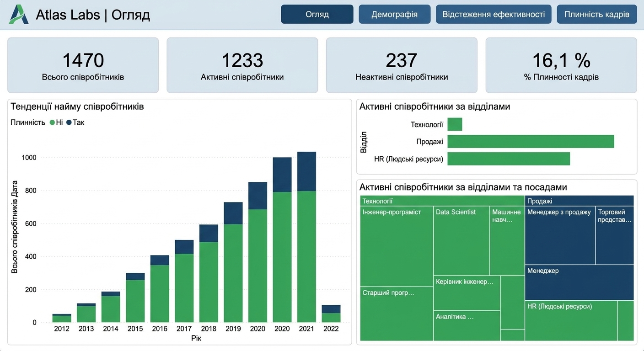
Task: Select the Продажі bar in department chart
Action: tap(531, 141)
